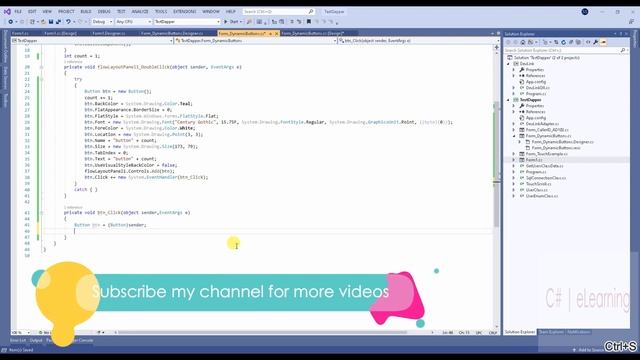Screen dimensions: 640x360
Task: Click the Save icon in toolbar
Action: [x=51, y=22]
